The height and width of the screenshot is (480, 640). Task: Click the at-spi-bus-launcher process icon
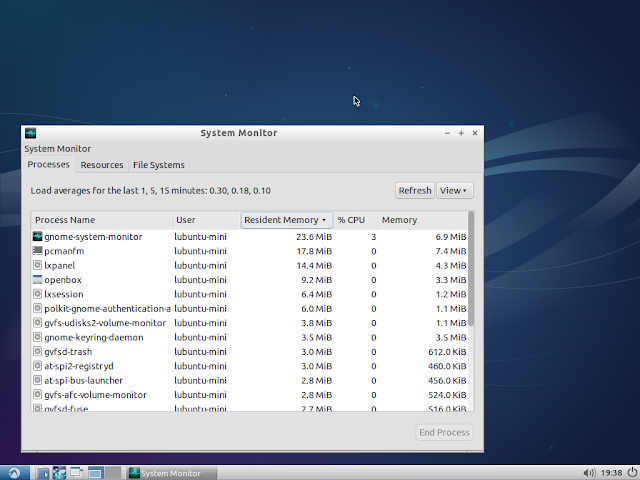coord(37,380)
